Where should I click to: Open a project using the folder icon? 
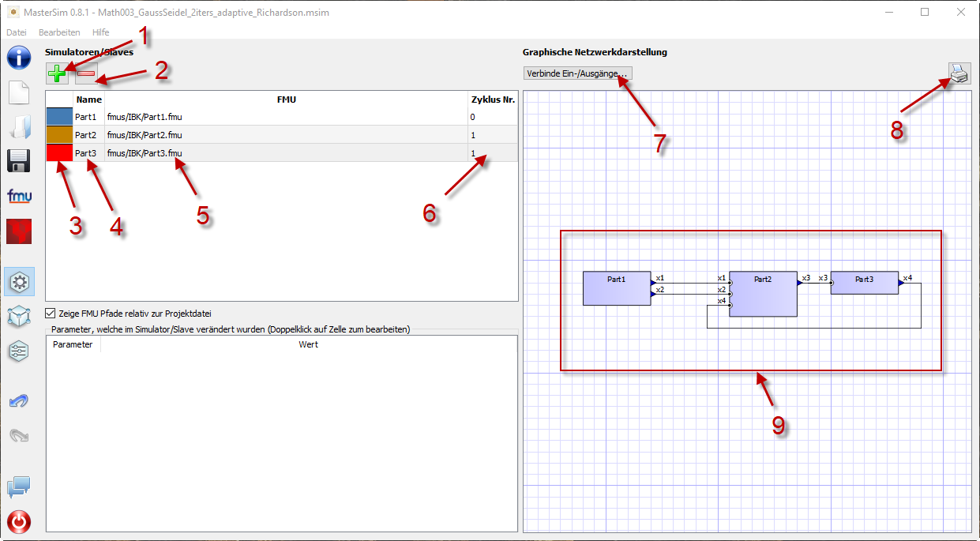(19, 126)
